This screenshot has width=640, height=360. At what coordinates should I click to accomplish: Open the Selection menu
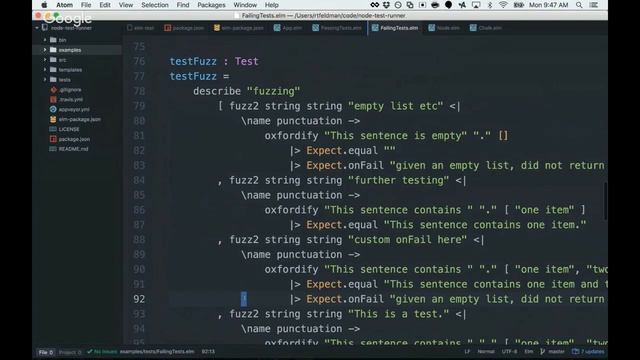tap(155, 5)
